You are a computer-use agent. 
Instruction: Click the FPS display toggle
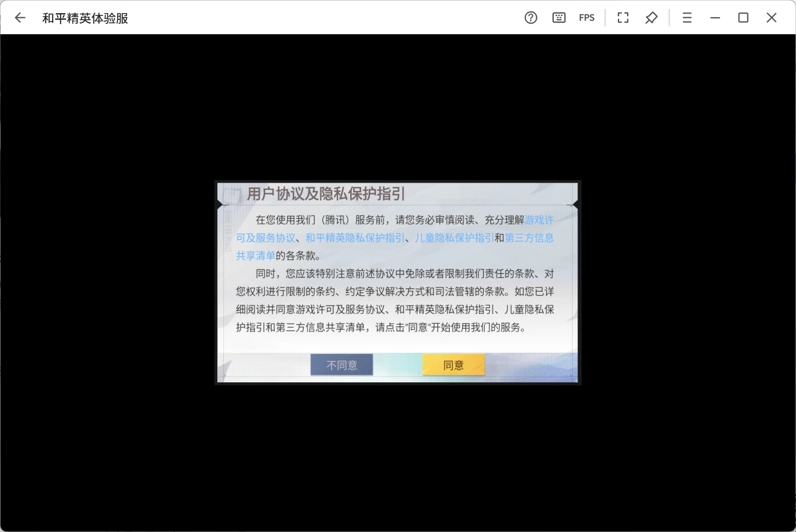point(586,18)
